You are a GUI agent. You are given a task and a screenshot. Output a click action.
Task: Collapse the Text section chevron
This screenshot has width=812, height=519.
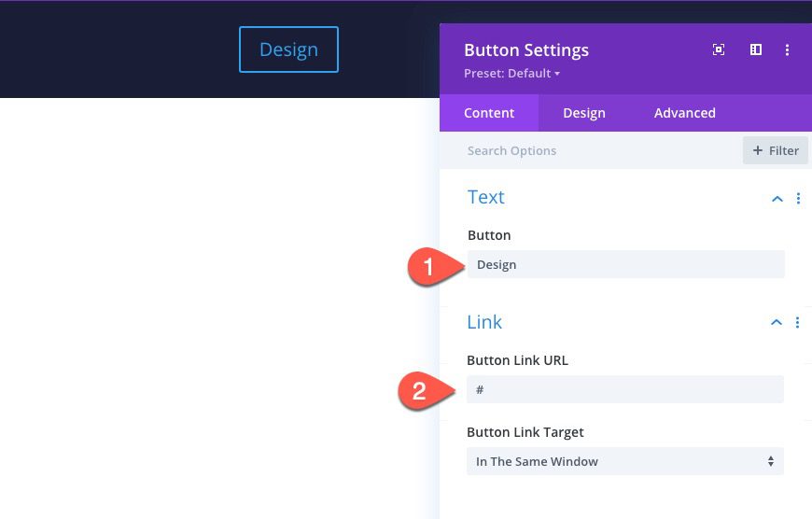(x=777, y=198)
